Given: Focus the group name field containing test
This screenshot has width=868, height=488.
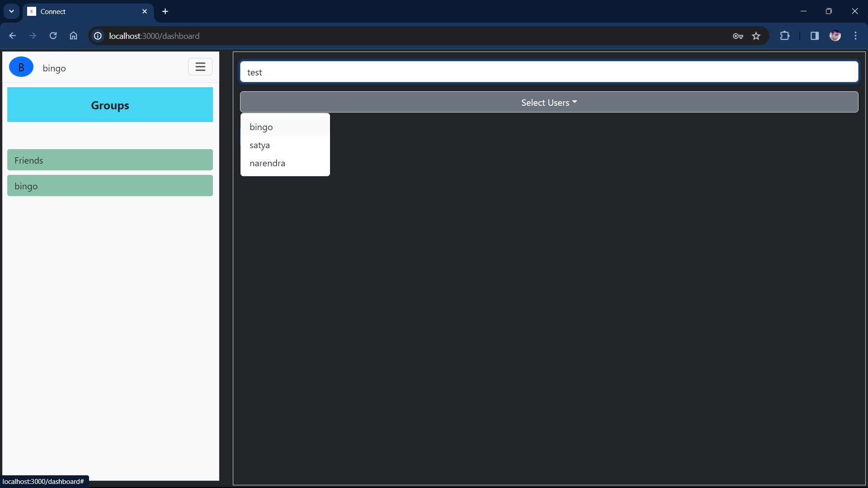Looking at the screenshot, I should tap(549, 72).
